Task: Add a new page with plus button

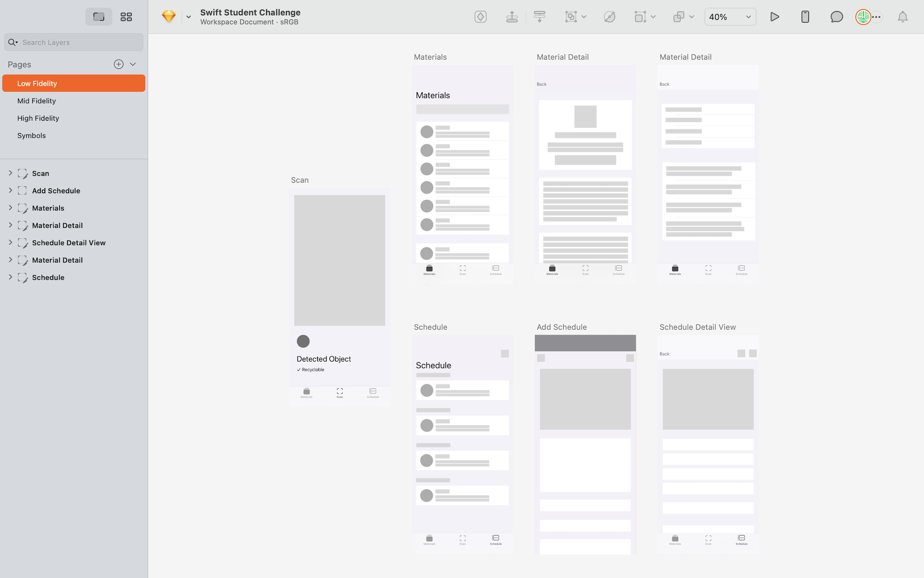Action: 119,64
